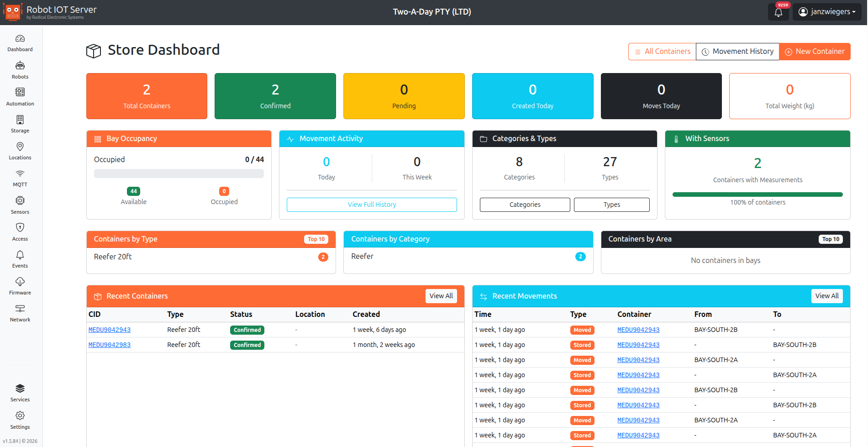Image resolution: width=868 pixels, height=447 pixels.
Task: Click the version text v1.5.84
Action: (x=11, y=441)
